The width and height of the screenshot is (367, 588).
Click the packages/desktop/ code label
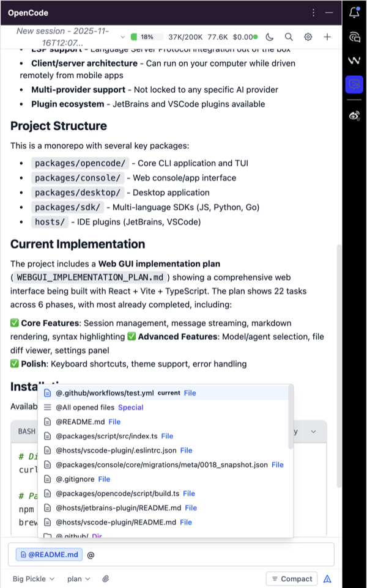[78, 193]
